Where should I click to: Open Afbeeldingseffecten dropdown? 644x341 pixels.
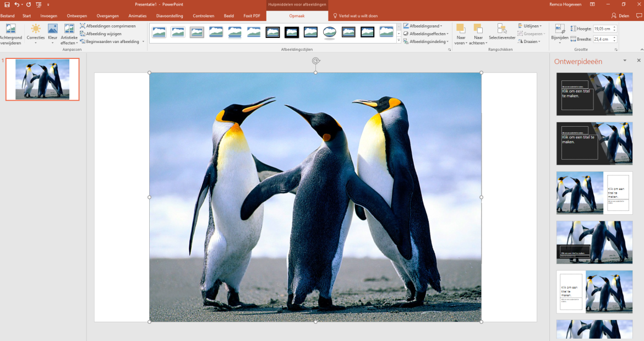[x=426, y=34]
